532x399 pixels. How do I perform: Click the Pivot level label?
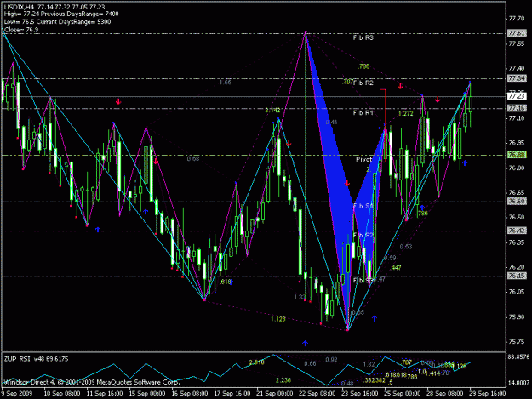pos(364,159)
